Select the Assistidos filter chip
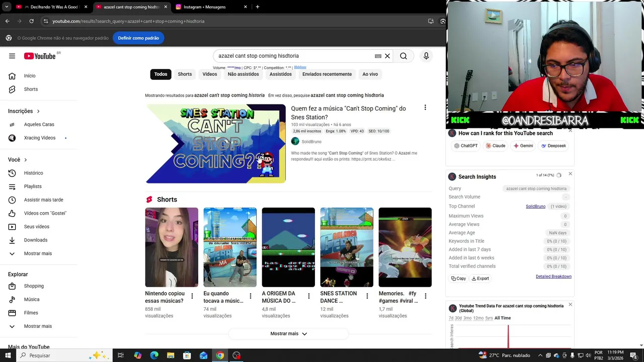 (280, 74)
